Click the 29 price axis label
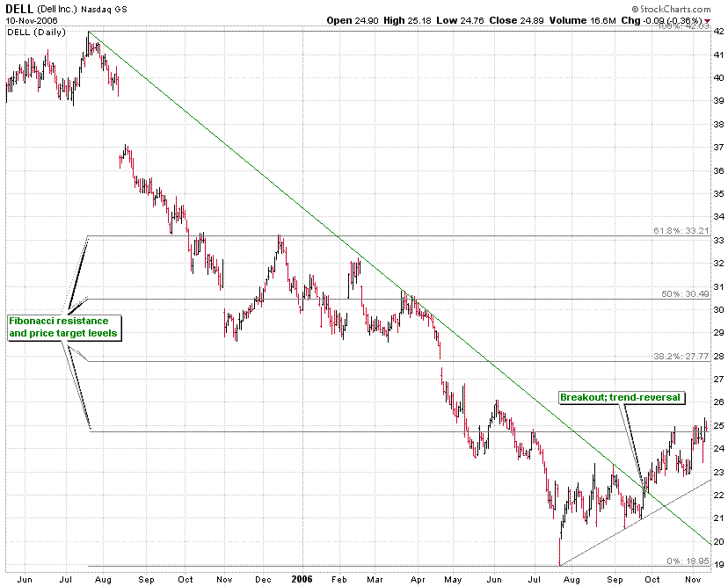The image size is (728, 586). pos(718,333)
